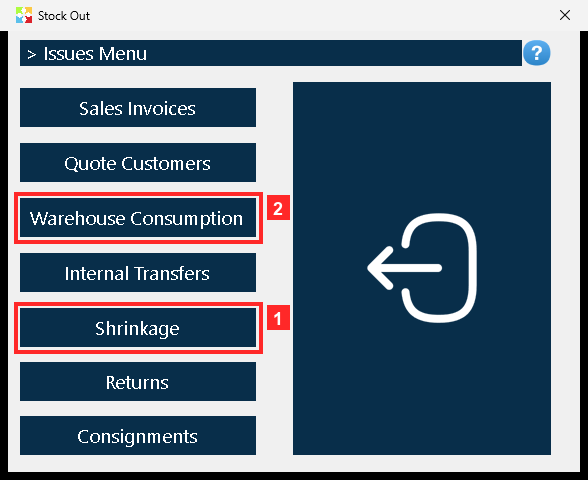Click the blue help question mark icon
The image size is (588, 480).
pos(537,53)
